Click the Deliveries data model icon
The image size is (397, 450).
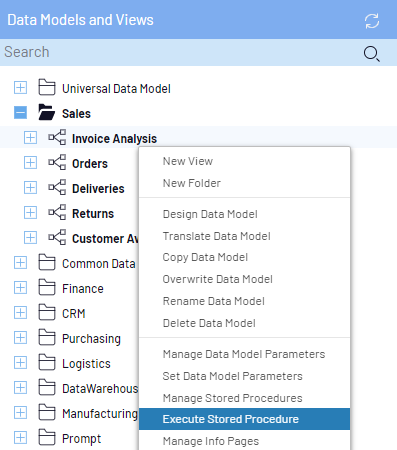57,187
